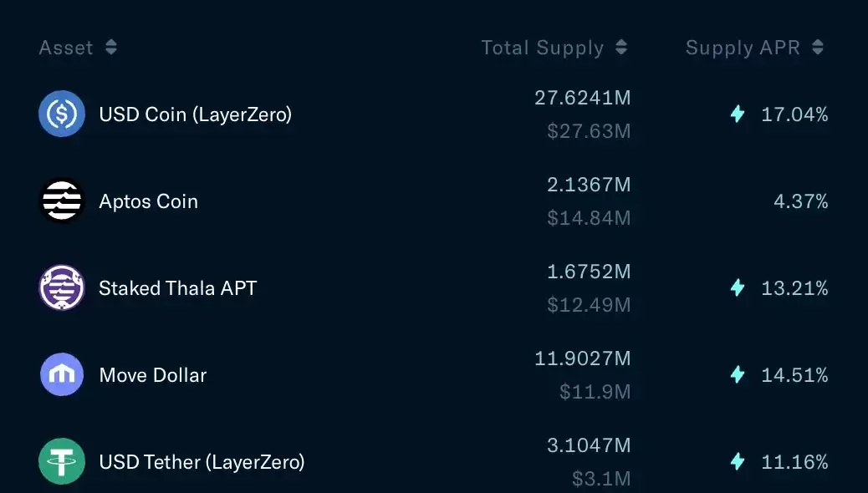Click the Aptos Coin 4.37% APR value

pos(800,201)
